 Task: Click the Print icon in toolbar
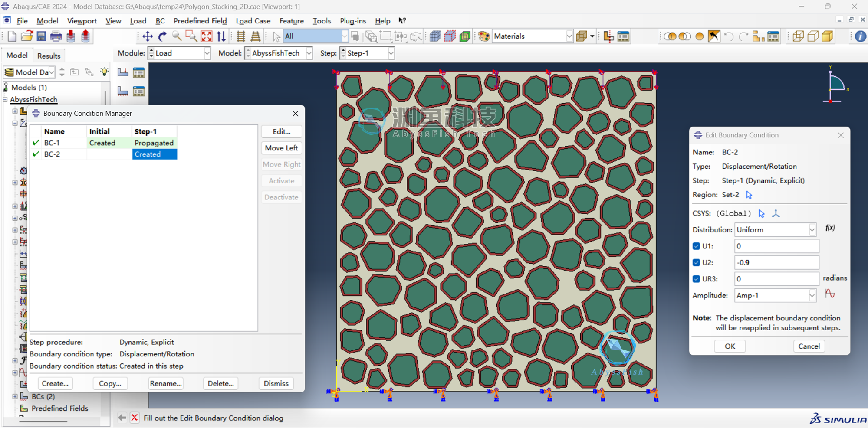coord(56,36)
